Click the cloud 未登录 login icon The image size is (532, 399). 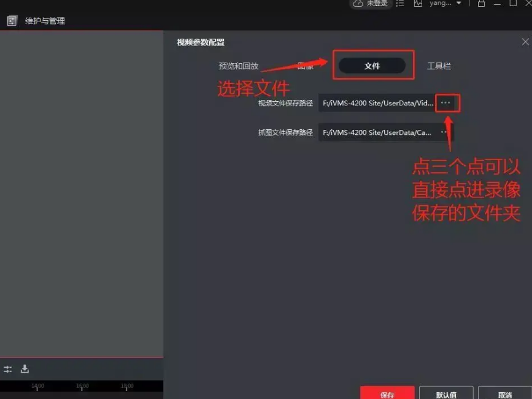coord(358,4)
